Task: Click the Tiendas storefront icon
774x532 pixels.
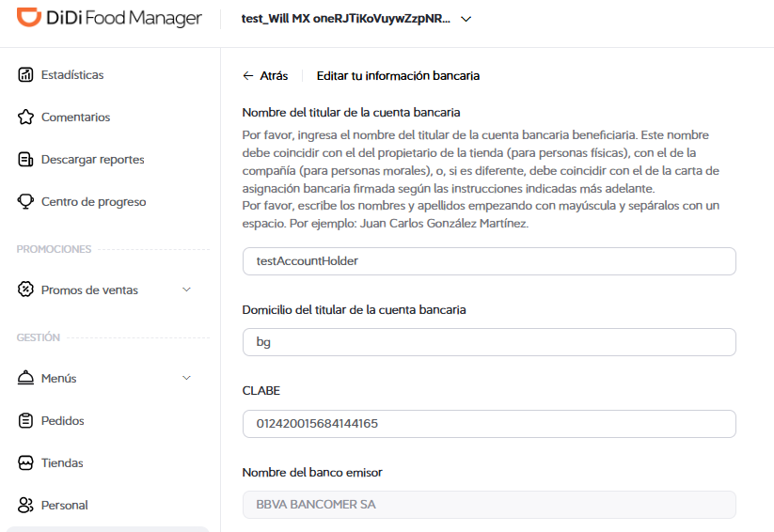Action: point(25,462)
